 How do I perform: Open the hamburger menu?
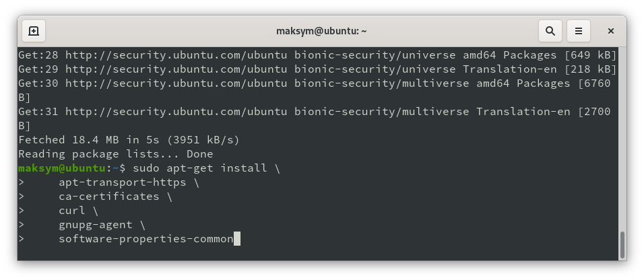(578, 31)
